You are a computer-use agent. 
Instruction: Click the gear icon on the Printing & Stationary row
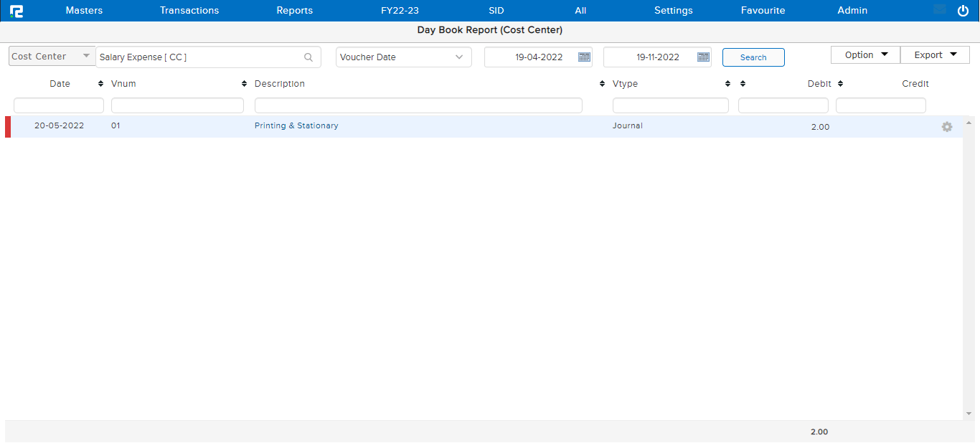click(947, 126)
